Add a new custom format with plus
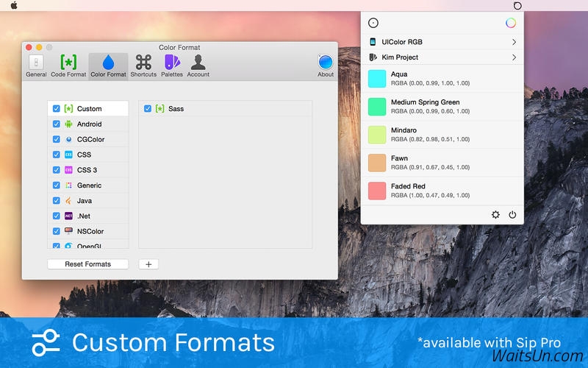 pos(148,264)
